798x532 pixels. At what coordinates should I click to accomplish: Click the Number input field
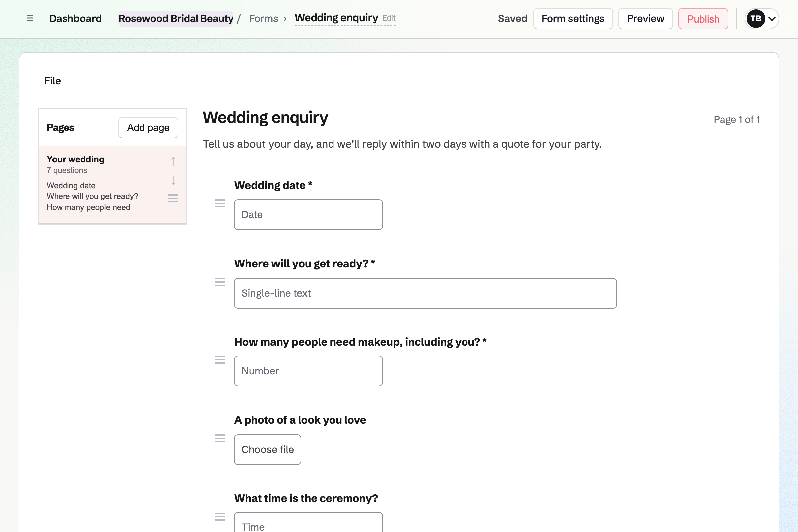309,371
